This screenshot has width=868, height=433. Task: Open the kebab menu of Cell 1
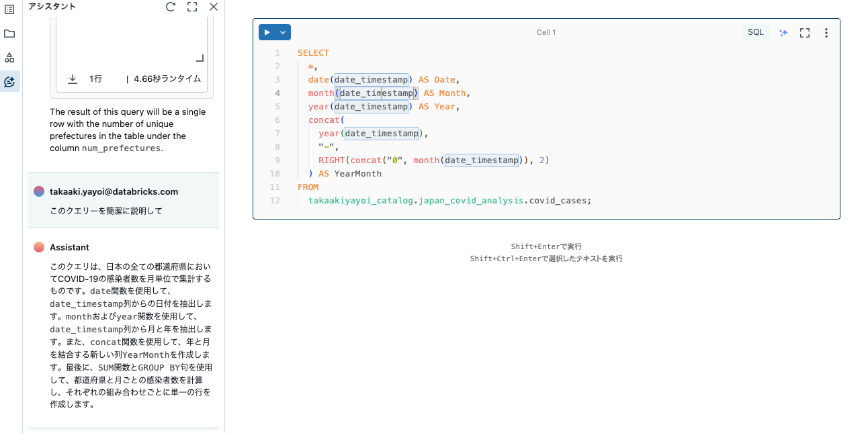(826, 32)
